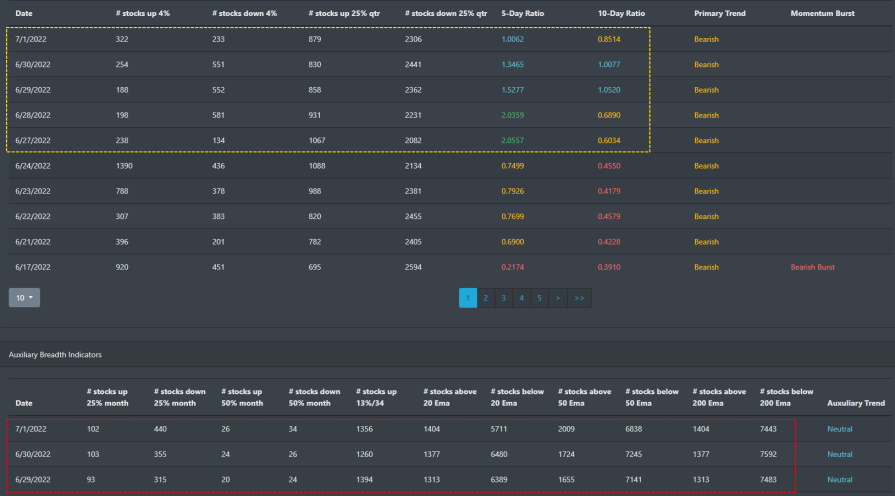895x496 pixels.
Task: Click the Date header in the top table
Action: (24, 13)
